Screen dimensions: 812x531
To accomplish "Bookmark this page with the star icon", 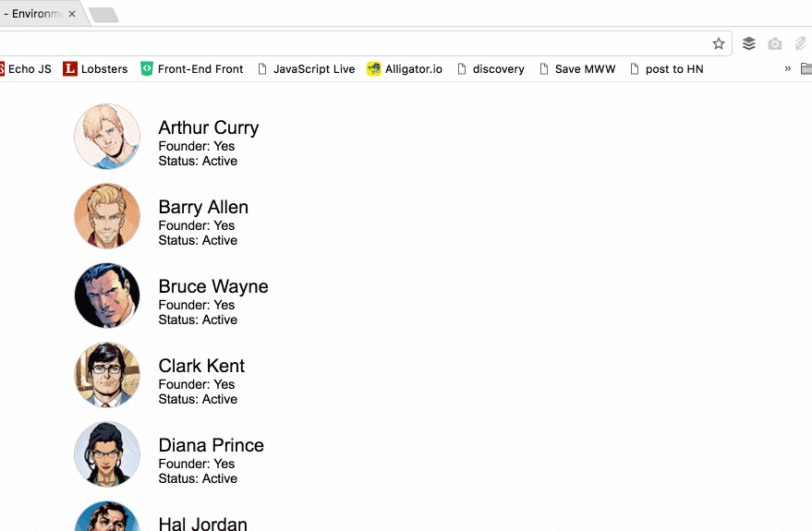I will pyautogui.click(x=719, y=43).
